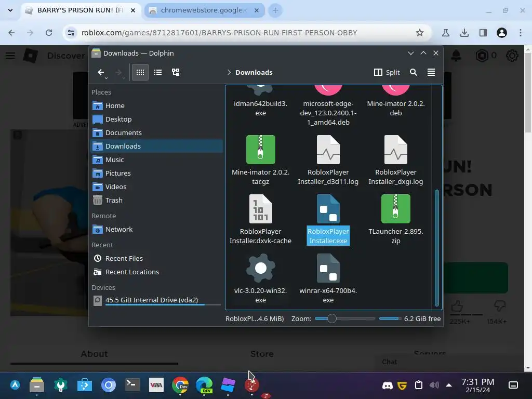Toggle Chrome side panel

[483, 33]
